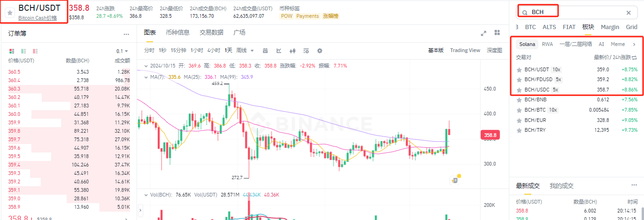The width and height of the screenshot is (644, 220).
Task: Star the BCH/BNB pair
Action: pyautogui.click(x=519, y=100)
